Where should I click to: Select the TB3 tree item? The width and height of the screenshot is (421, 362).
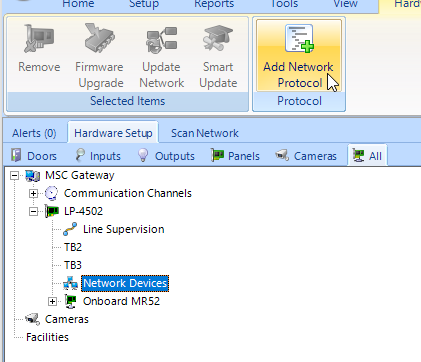73,265
